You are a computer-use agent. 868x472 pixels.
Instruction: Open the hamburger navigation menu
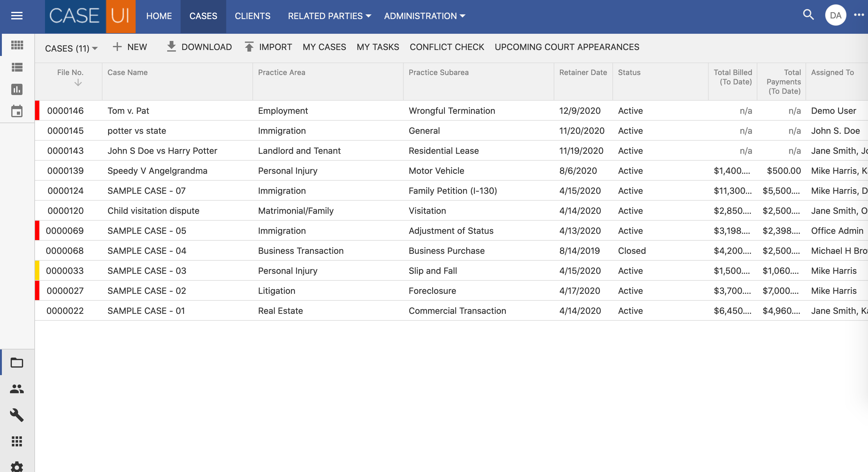pyautogui.click(x=17, y=16)
